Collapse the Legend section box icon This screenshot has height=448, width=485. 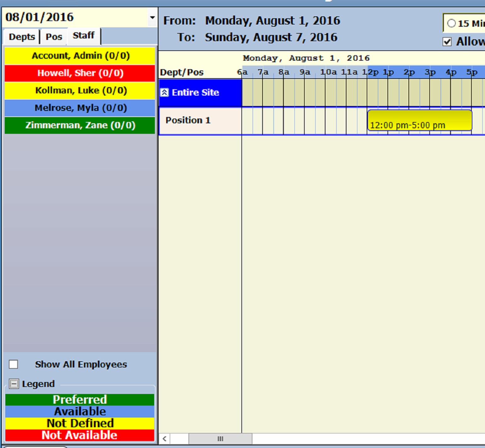14,384
